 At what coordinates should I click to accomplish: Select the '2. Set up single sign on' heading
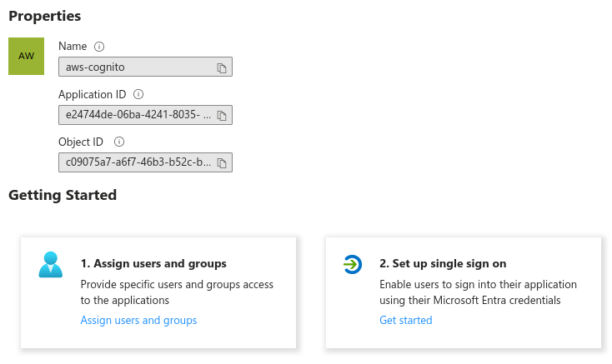[443, 264]
